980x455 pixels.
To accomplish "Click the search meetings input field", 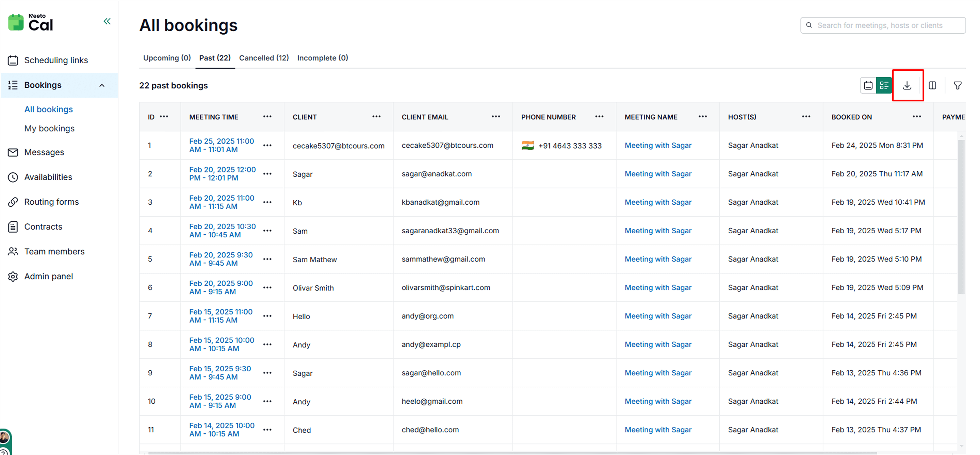I will coord(883,25).
